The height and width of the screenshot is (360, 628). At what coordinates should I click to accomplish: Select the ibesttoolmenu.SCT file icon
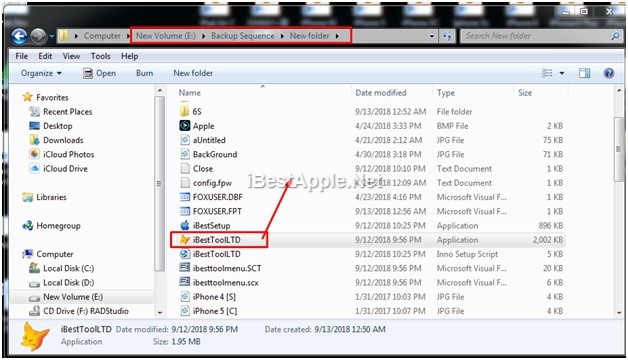click(x=185, y=268)
